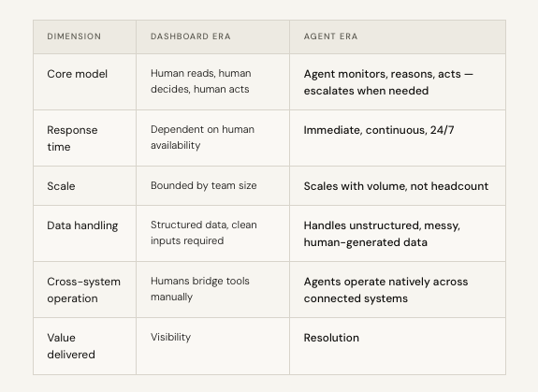Click 'Scales with volume, not headcount' cell

coord(396,186)
